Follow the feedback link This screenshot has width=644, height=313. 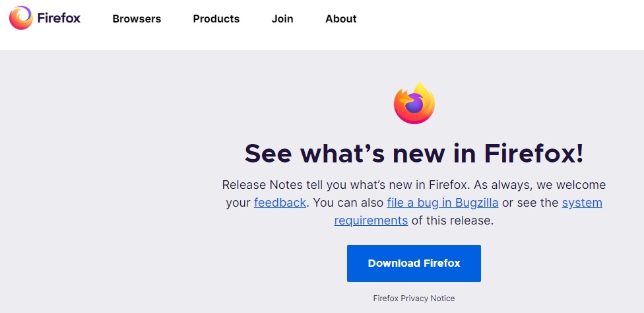pos(280,203)
